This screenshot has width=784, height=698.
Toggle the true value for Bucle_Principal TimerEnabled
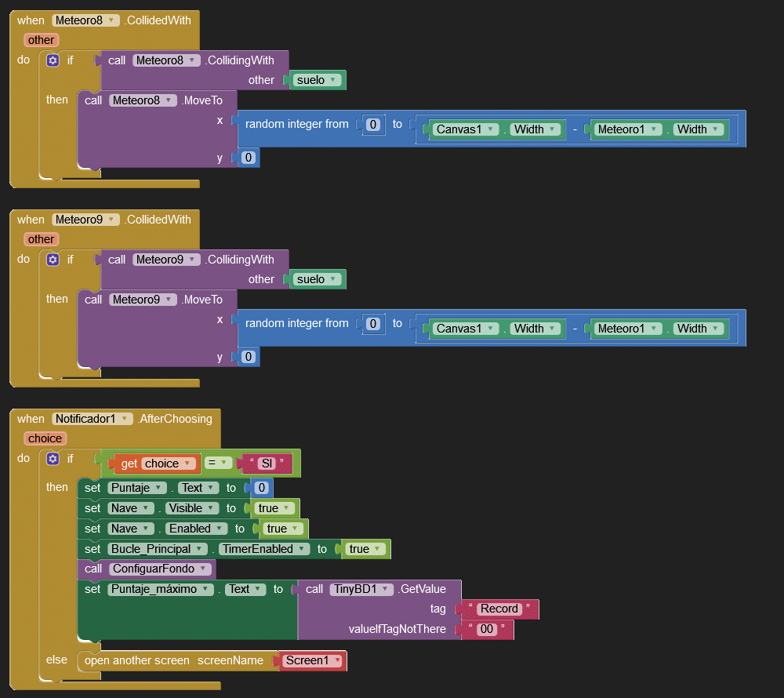coord(365,549)
